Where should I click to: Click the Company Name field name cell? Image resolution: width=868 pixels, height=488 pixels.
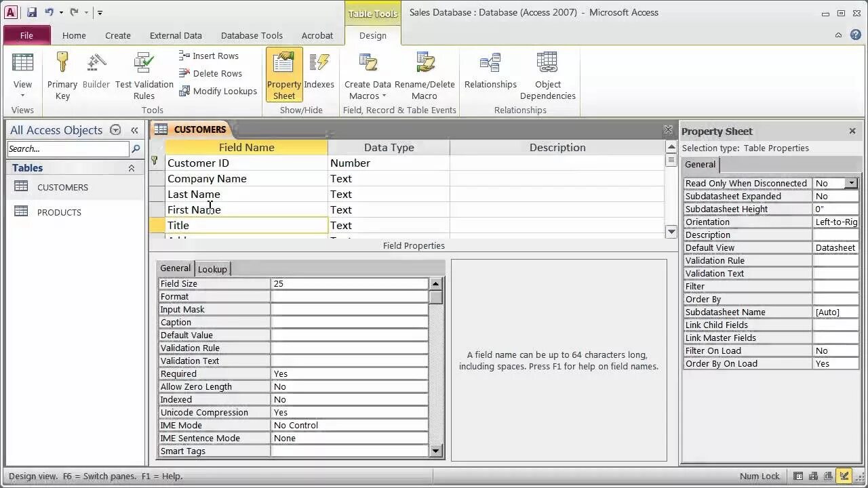tap(246, 178)
